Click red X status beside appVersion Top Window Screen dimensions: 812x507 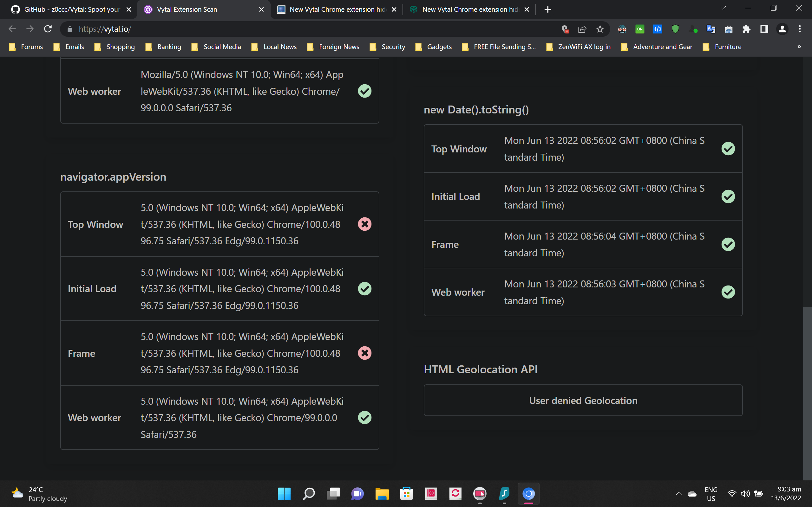coord(364,224)
